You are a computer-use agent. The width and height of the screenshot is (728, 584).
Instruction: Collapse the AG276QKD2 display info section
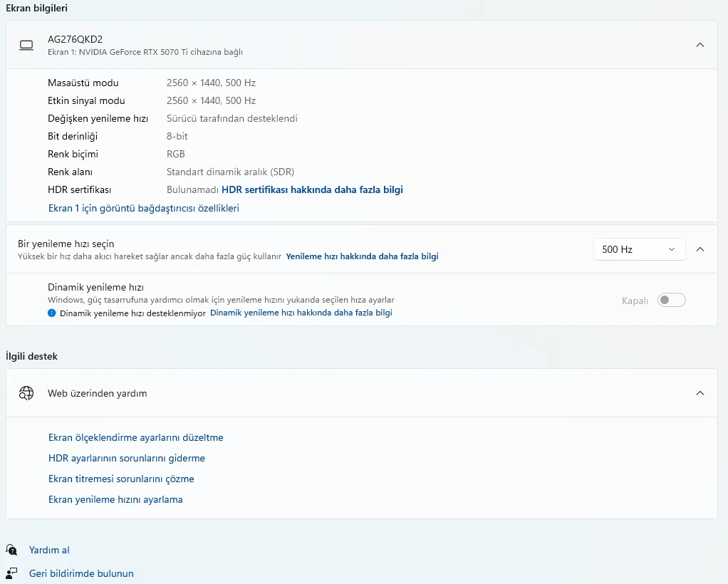(700, 45)
